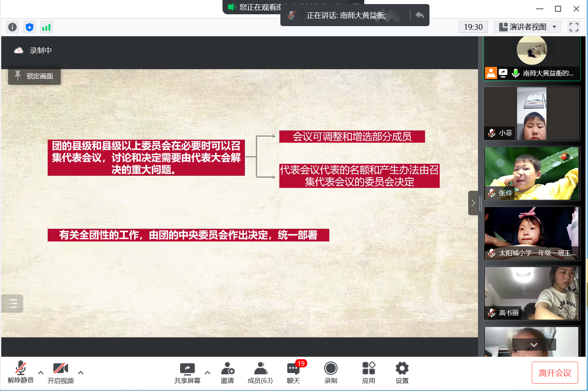Open the Settings (设置) gear
This screenshot has height=391, width=588.
[402, 373]
